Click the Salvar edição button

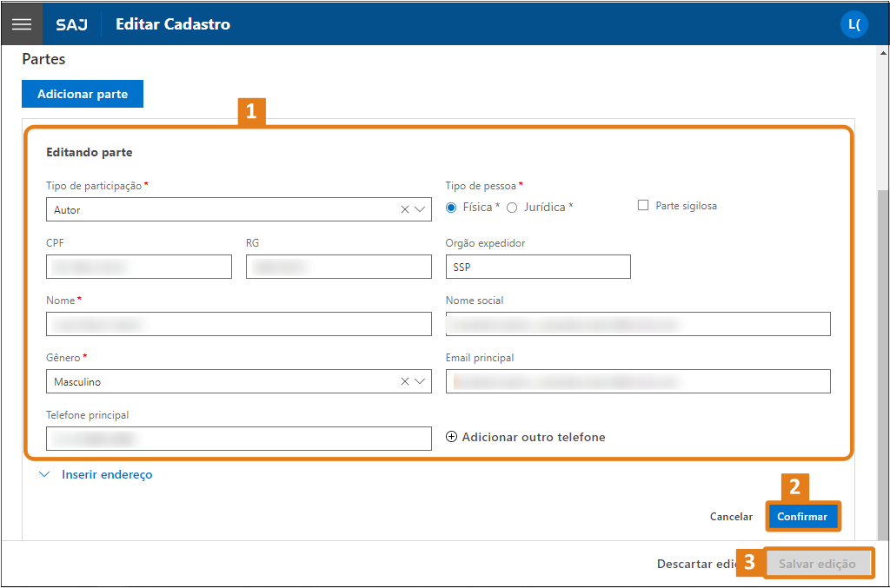[817, 564]
